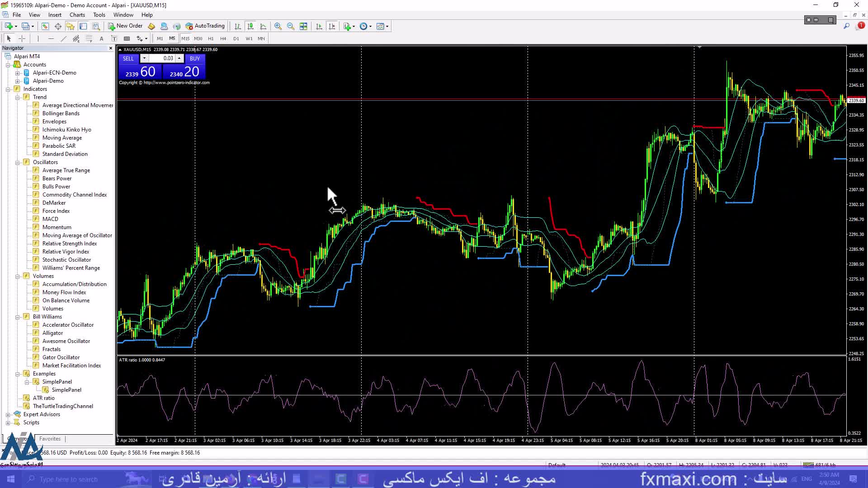Select the draw trendline tool
Screen dimensions: 868x488
tap(63, 38)
